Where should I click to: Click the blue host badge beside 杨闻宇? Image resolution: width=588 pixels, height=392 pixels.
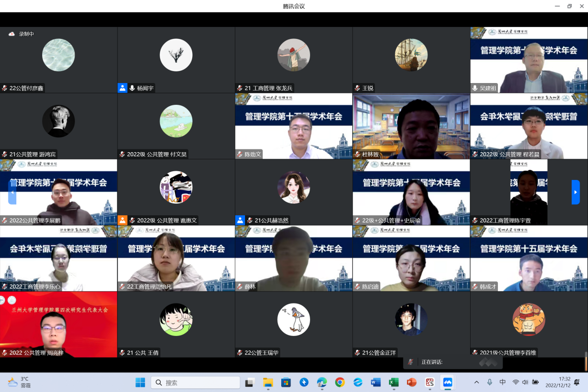[x=123, y=88]
